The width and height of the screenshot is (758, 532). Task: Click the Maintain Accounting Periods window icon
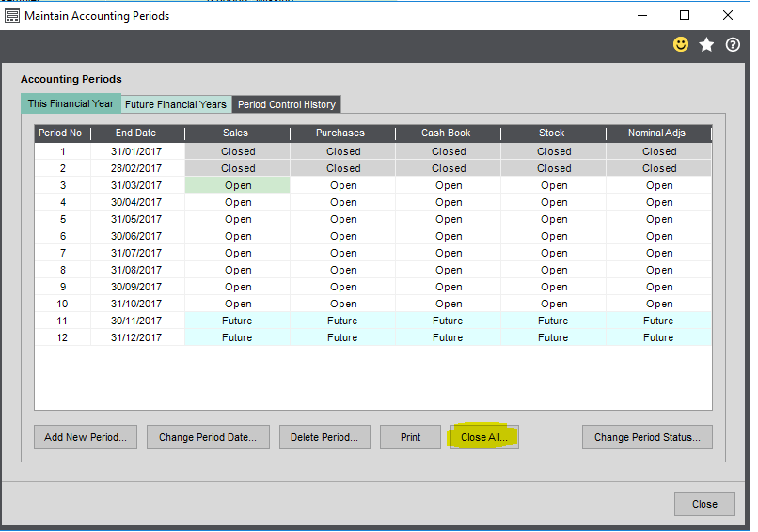pos(11,16)
